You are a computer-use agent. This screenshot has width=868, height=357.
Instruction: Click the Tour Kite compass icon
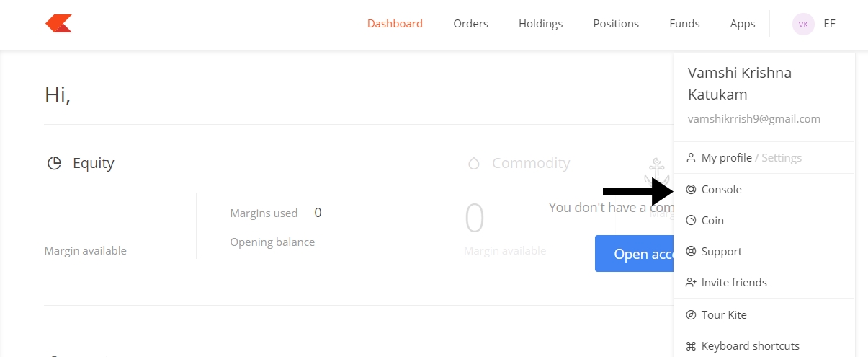pos(691,315)
